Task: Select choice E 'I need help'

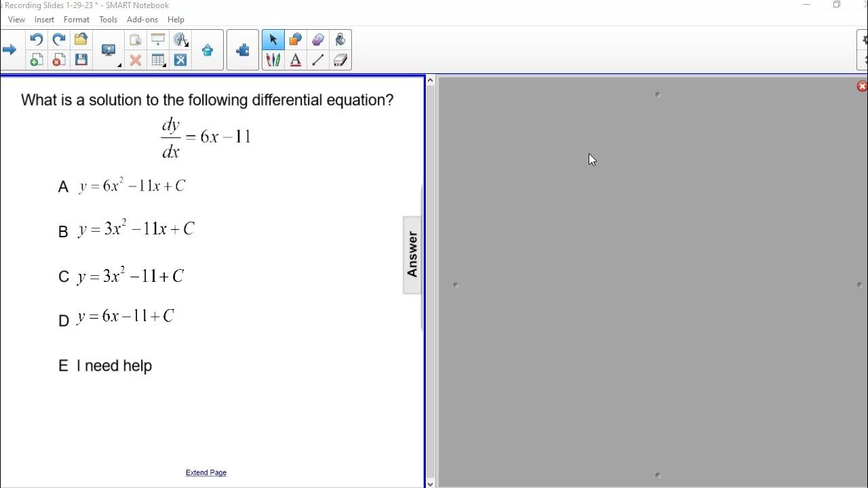Action: (105, 366)
